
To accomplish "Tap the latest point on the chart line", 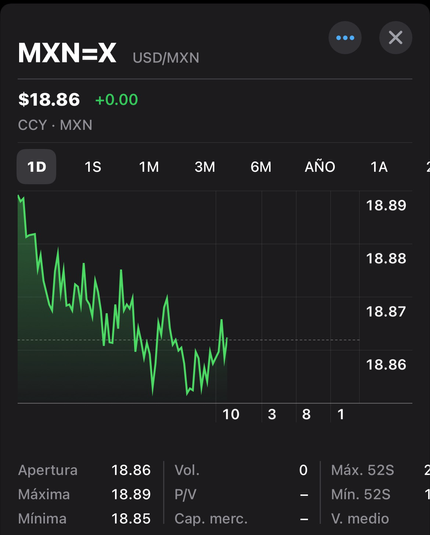I will [227, 338].
